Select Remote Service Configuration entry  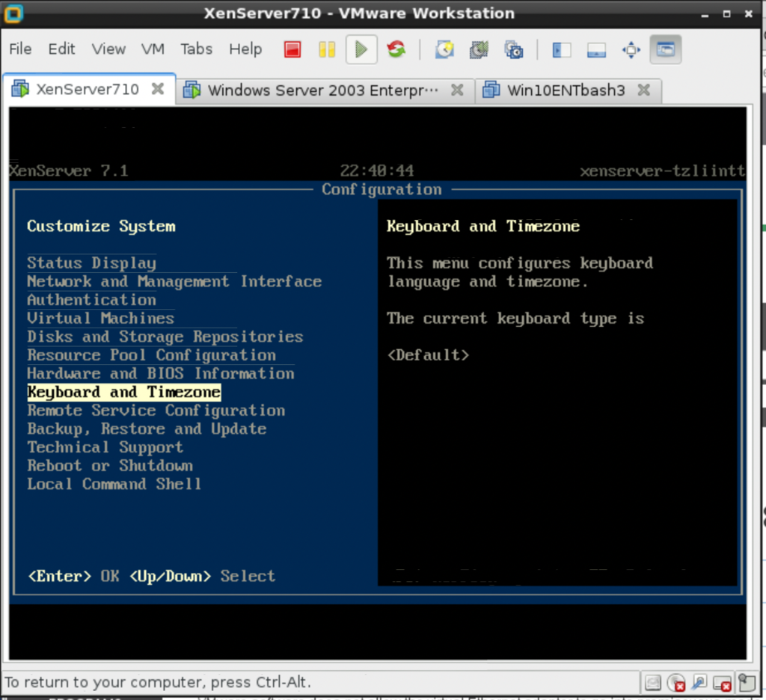point(156,411)
